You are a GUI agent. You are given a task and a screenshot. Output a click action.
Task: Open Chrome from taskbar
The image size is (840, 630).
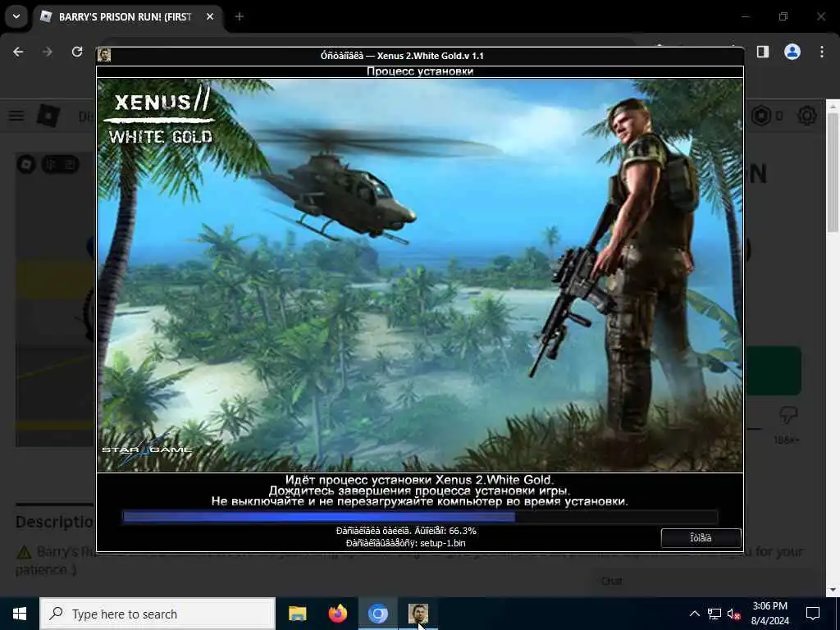(377, 614)
